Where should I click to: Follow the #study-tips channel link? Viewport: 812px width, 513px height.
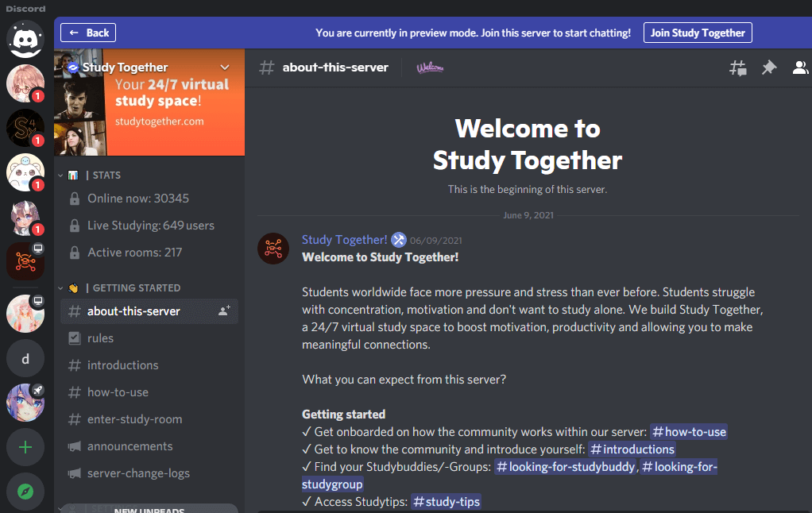click(446, 502)
